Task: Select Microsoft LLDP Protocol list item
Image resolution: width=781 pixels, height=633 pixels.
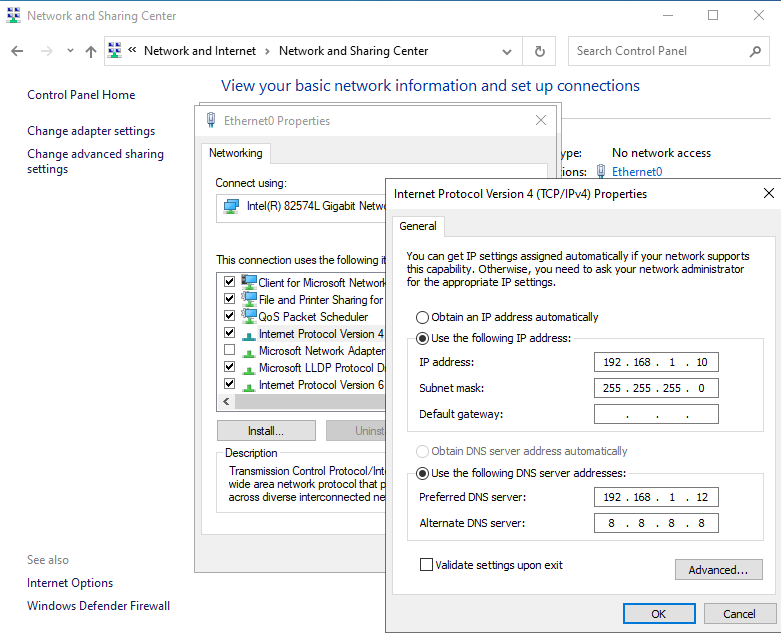Action: pyautogui.click(x=322, y=368)
